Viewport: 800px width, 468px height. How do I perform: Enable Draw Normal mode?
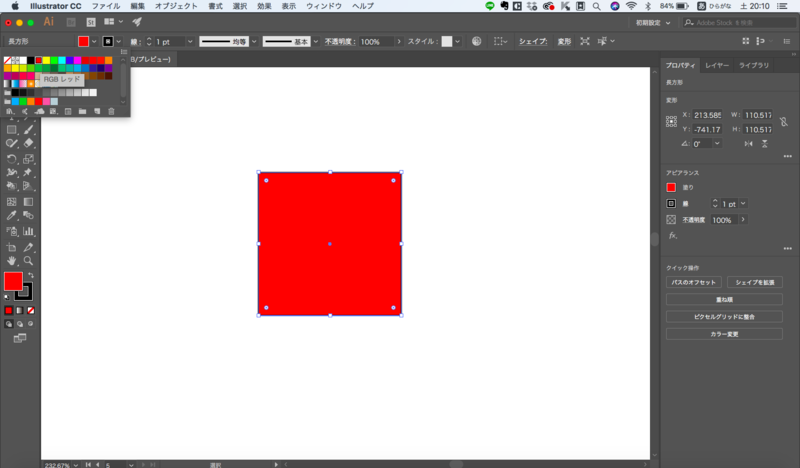click(x=9, y=324)
